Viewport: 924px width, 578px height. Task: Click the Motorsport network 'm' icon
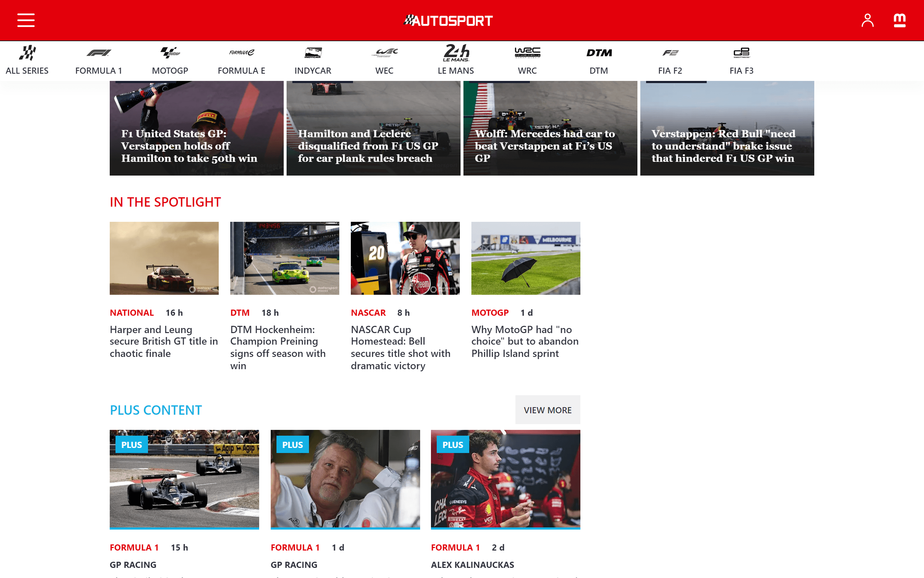[899, 20]
